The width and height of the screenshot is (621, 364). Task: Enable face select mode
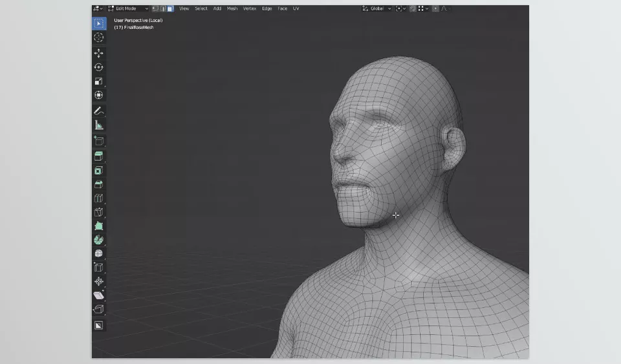click(170, 8)
